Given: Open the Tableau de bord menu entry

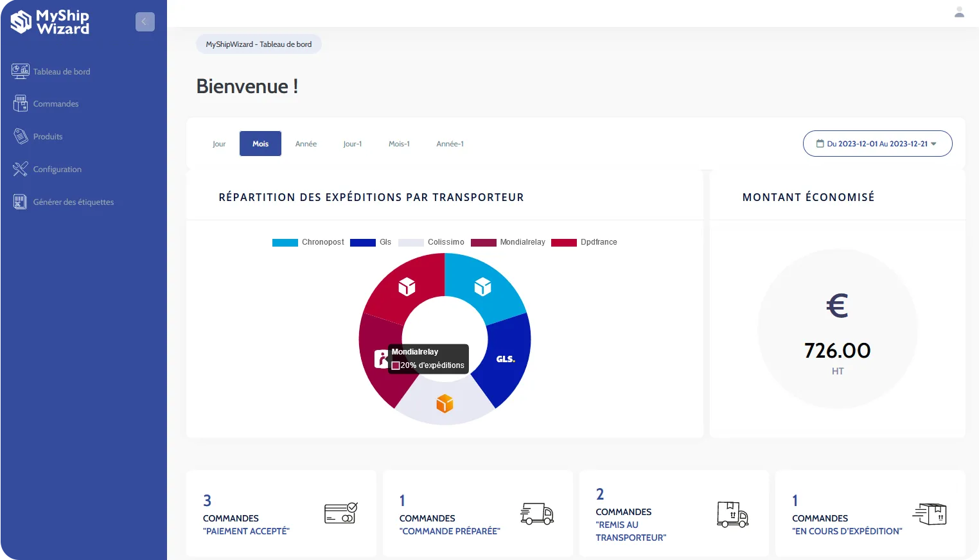Looking at the screenshot, I should (x=62, y=71).
